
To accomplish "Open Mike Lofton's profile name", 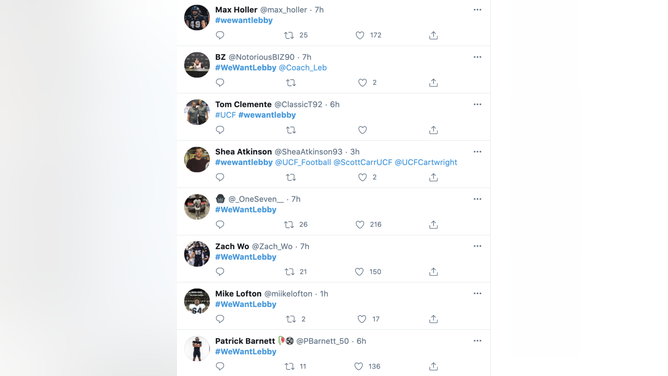I will pos(238,294).
